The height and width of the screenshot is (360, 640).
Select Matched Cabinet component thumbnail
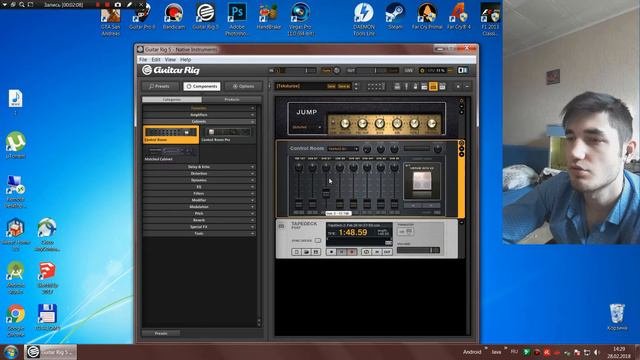(x=171, y=153)
